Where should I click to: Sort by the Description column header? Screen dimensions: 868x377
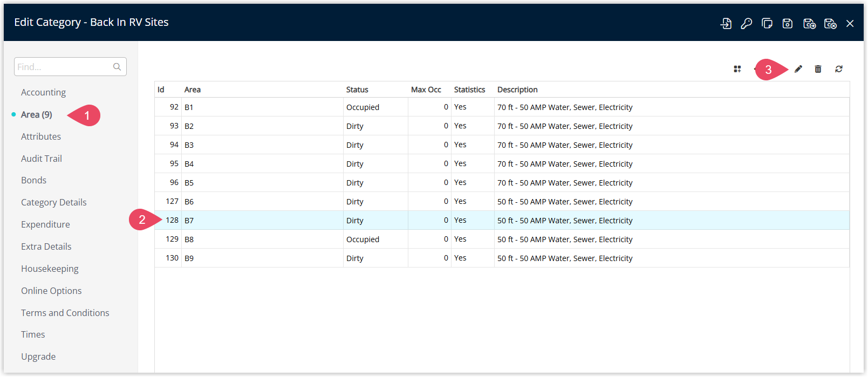click(x=517, y=90)
